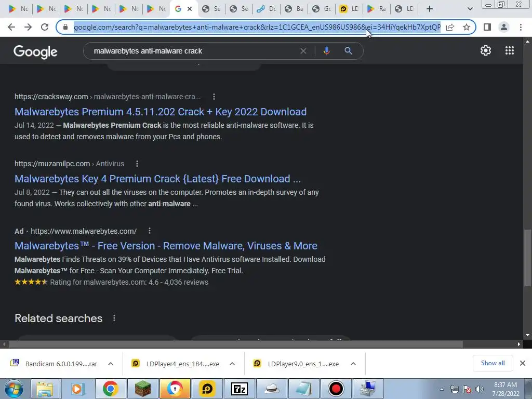Launch 7-Zip from the taskbar
The width and height of the screenshot is (532, 399).
point(239,389)
